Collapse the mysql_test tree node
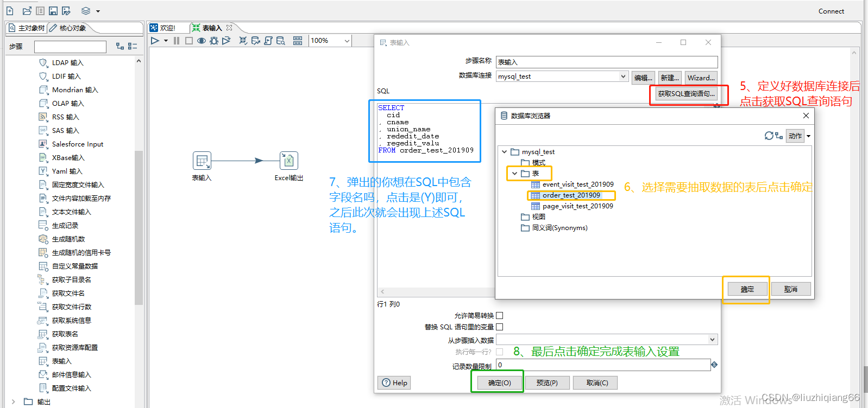Screen dimensions: 868x408 pos(504,152)
